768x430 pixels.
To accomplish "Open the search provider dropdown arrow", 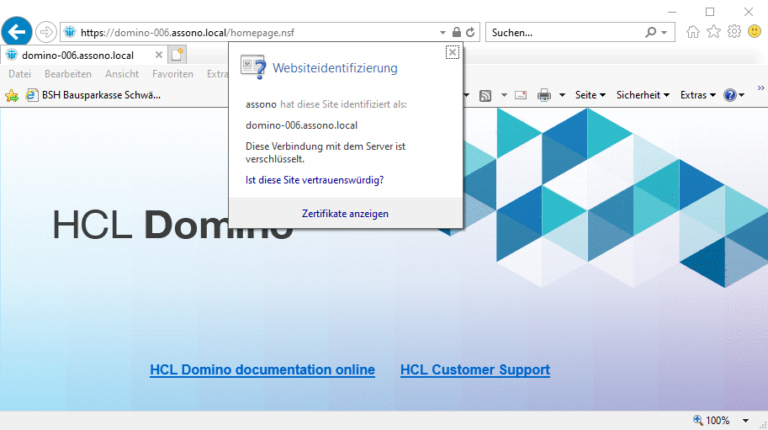I will click(664, 32).
